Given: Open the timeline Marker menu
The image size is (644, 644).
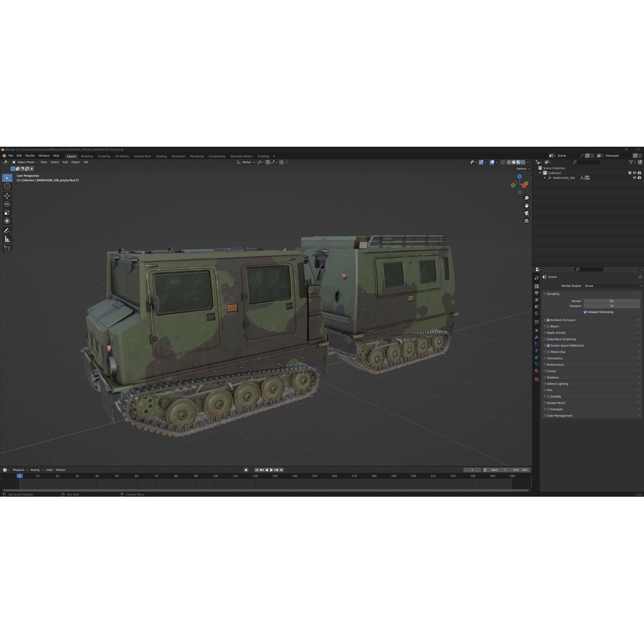Looking at the screenshot, I should click(61, 470).
